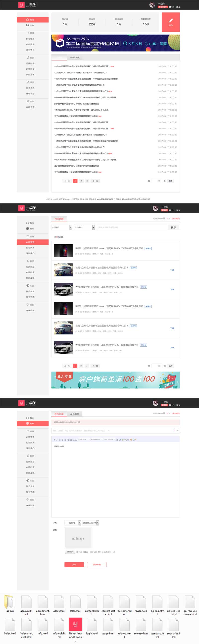Image resolution: width=199 pixels, height=644 pixels.
Task: Click the article title input field
Action: click(x=115, y=431)
